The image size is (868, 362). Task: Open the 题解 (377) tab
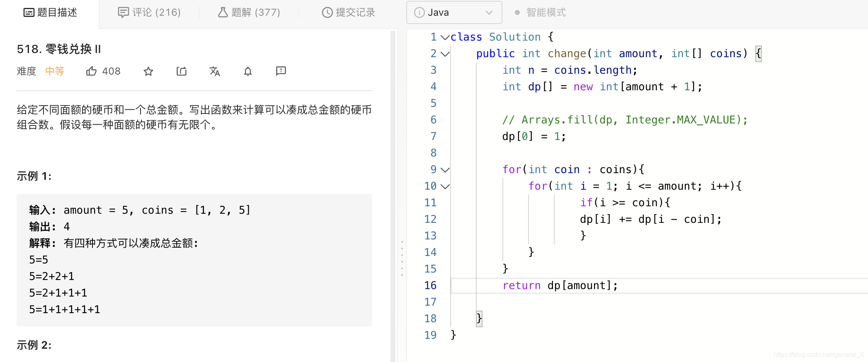pos(249,12)
